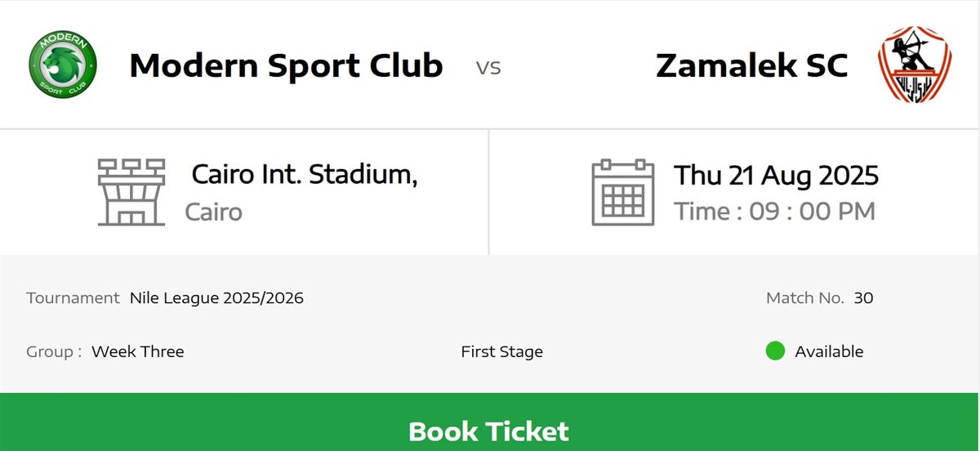Click the Tournament field label
980x451 pixels.
[73, 298]
